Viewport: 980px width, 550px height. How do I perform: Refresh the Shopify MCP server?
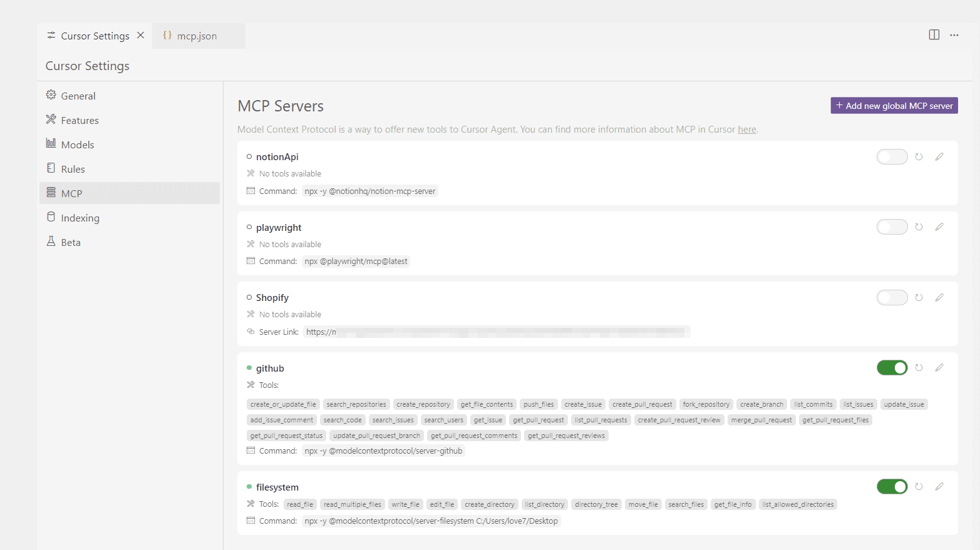[x=919, y=298]
